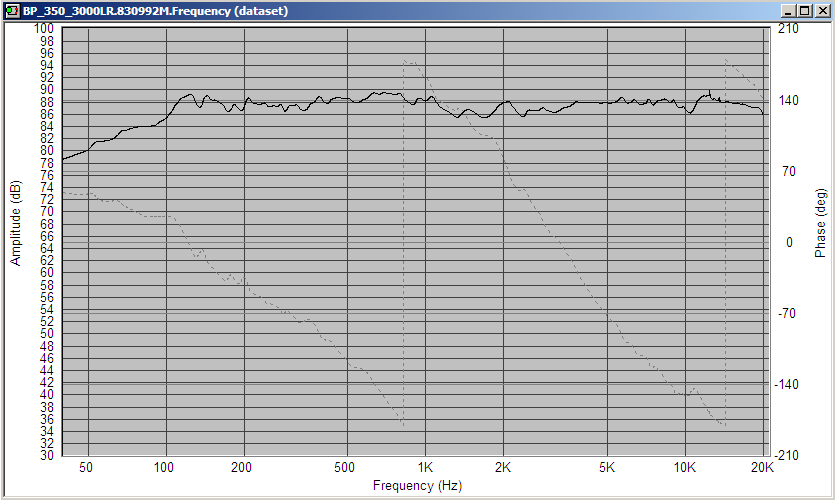835x500 pixels.
Task: Click the 0 degree phase tick label
Action: (789, 242)
